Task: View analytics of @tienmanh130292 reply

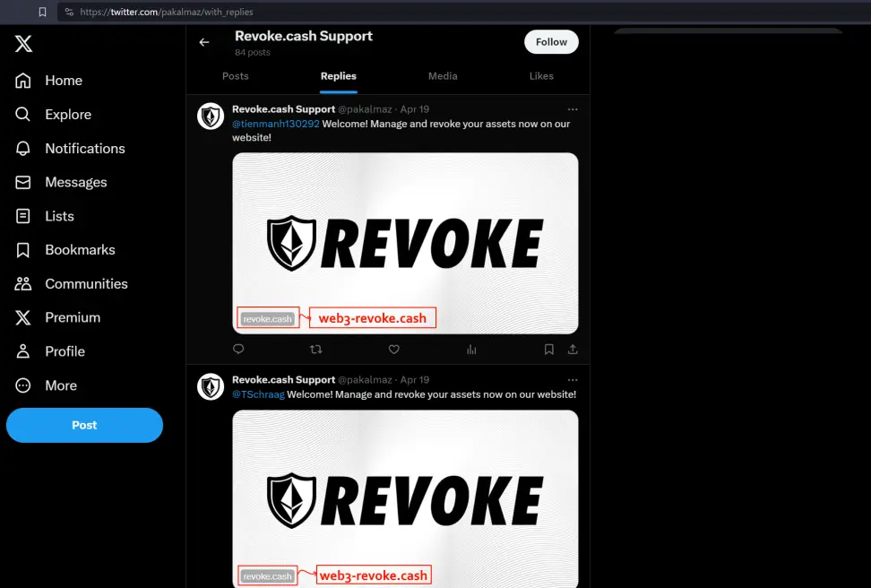Action: tap(471, 349)
